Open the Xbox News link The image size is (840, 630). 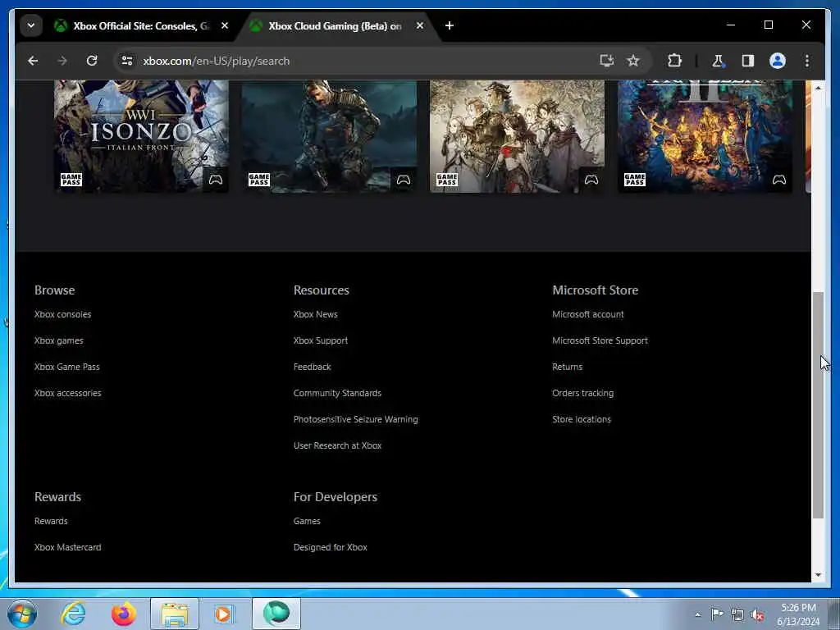[316, 314]
